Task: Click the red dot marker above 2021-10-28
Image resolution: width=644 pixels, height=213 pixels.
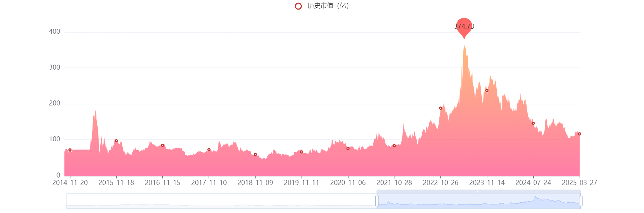Action: (x=394, y=146)
